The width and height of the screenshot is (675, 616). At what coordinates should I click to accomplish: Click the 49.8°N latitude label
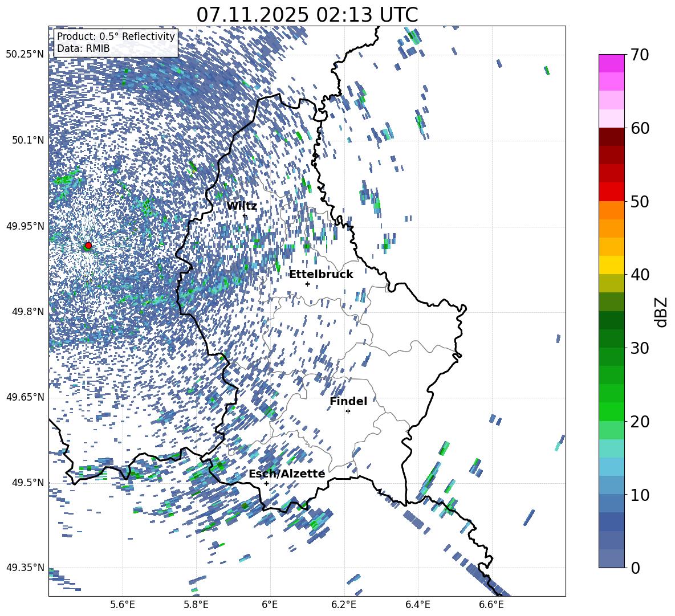coord(27,312)
